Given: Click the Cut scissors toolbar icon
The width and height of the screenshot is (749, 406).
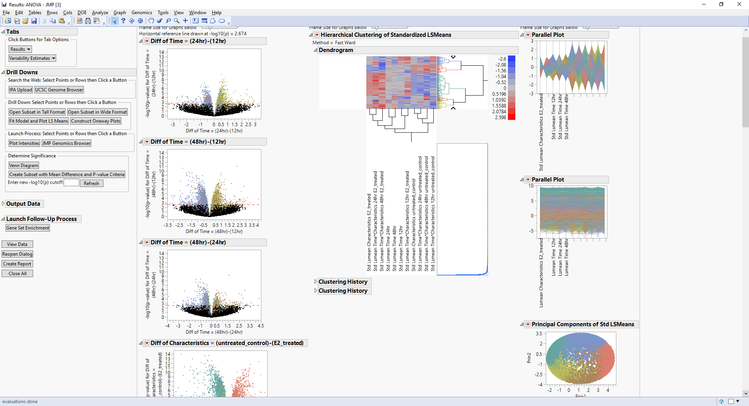Looking at the screenshot, I should (x=44, y=21).
